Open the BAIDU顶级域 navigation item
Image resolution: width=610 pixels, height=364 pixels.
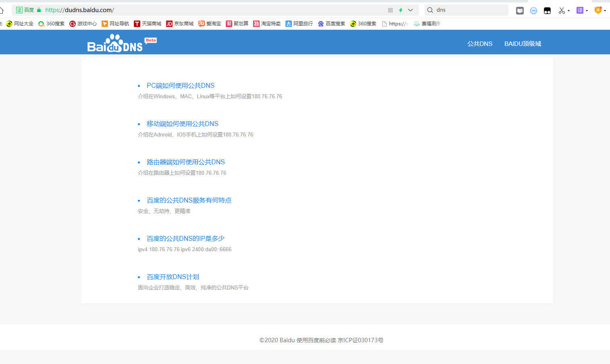(523, 43)
